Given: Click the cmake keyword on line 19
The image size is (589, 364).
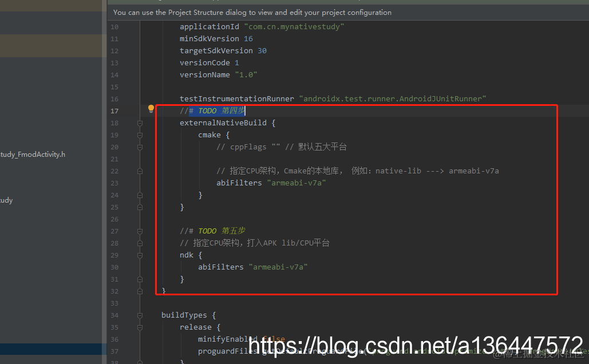Looking at the screenshot, I should tap(209, 135).
